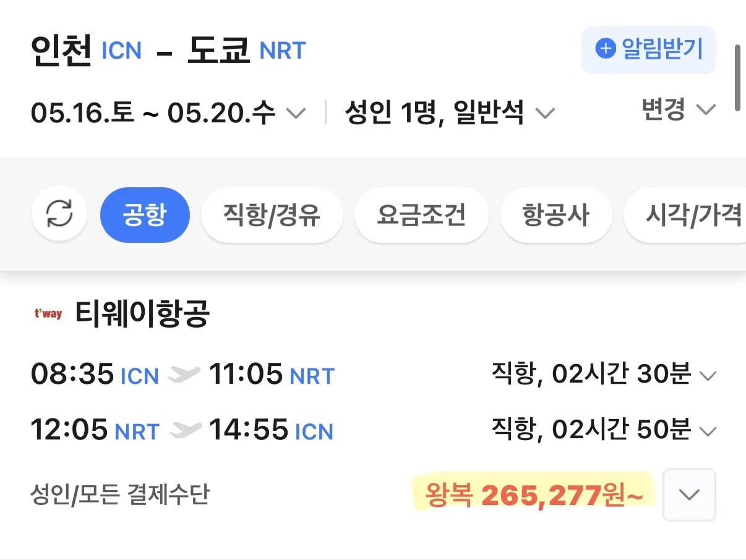The width and height of the screenshot is (746, 560).
Task: Click the plus icon in 알림받기
Action: point(605,49)
